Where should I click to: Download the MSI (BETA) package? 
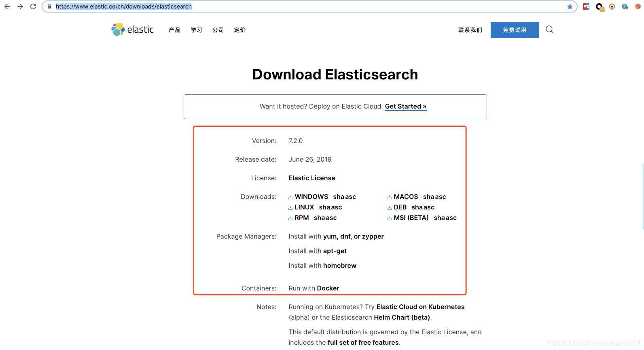411,218
